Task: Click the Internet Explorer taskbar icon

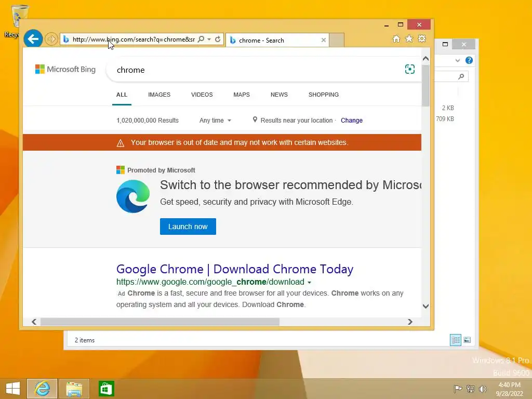Action: 42,389
